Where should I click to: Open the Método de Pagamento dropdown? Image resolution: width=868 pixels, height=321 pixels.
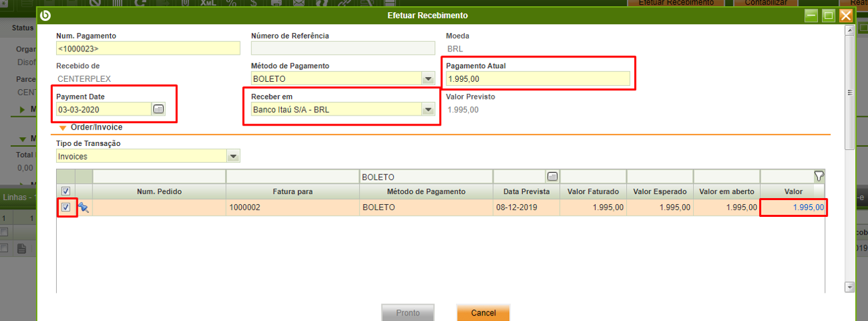click(428, 79)
